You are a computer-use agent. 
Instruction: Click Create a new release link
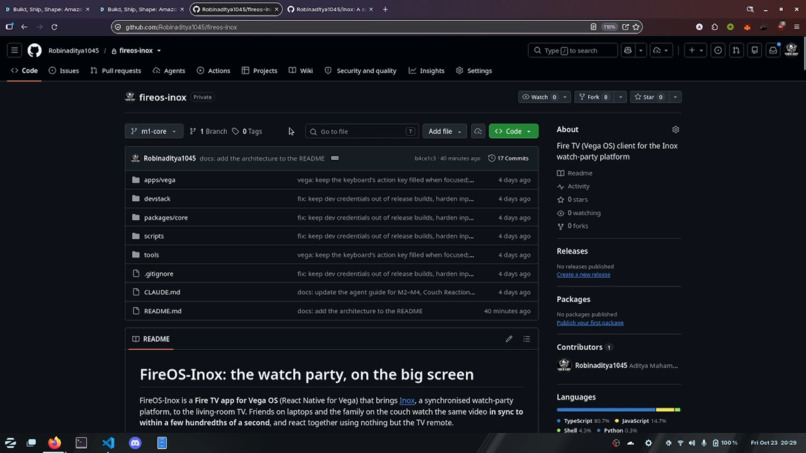click(583, 275)
